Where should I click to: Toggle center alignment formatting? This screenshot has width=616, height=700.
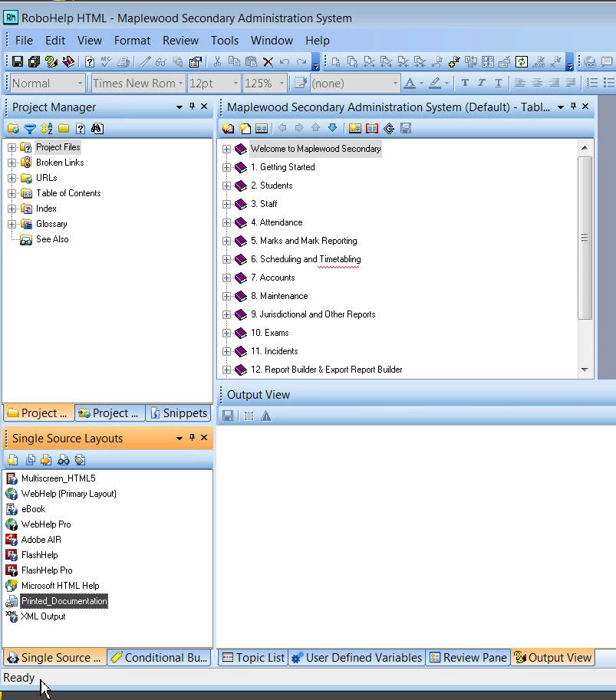(537, 83)
